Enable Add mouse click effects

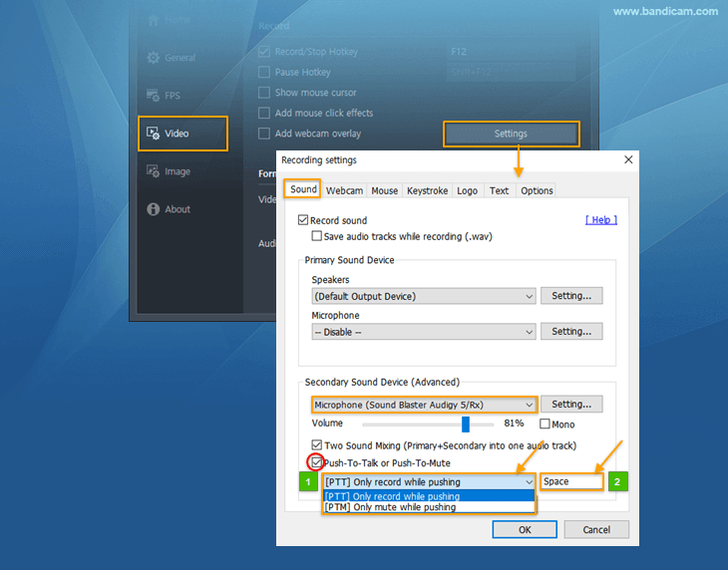point(264,113)
